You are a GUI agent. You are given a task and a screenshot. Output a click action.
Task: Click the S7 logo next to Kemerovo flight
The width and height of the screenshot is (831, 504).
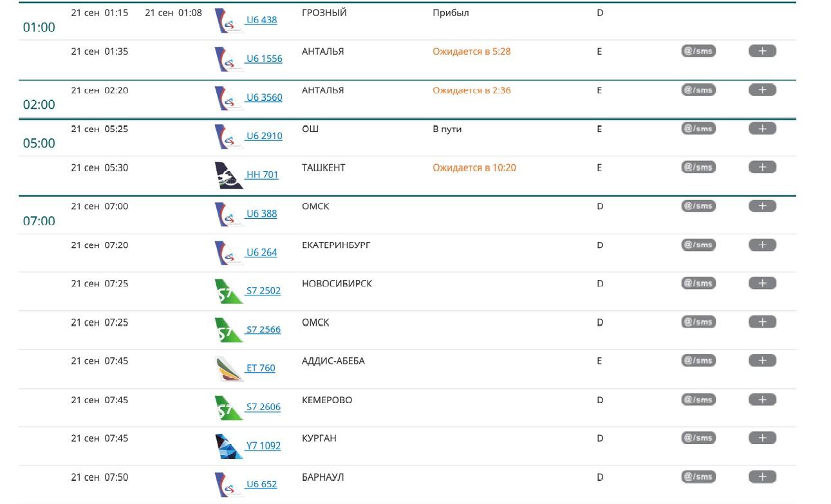coord(229,407)
